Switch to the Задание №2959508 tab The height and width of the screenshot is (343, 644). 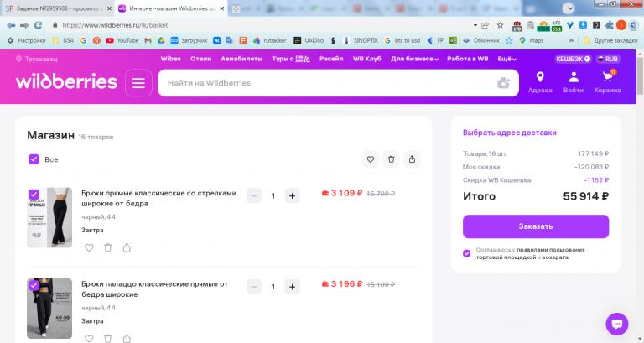57,8
